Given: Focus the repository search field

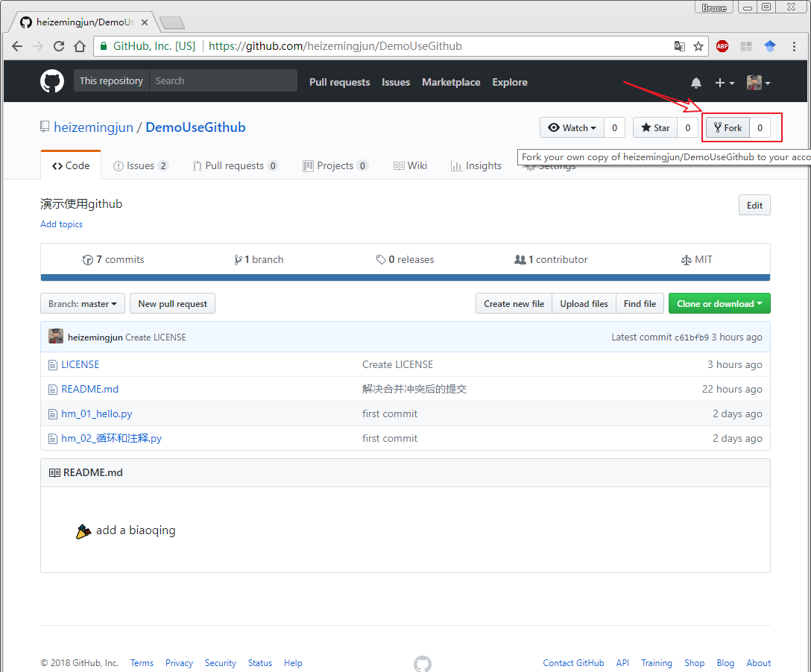Looking at the screenshot, I should click(224, 80).
